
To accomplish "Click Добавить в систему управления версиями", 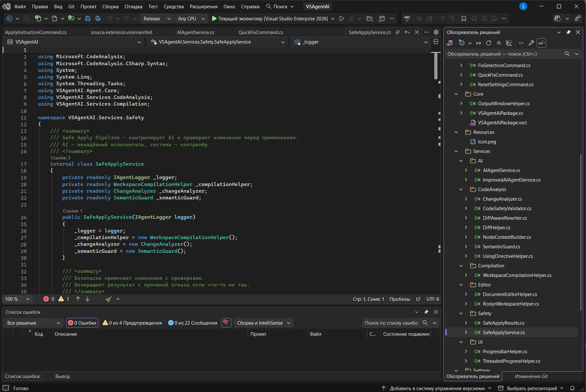I will click(437, 388).
